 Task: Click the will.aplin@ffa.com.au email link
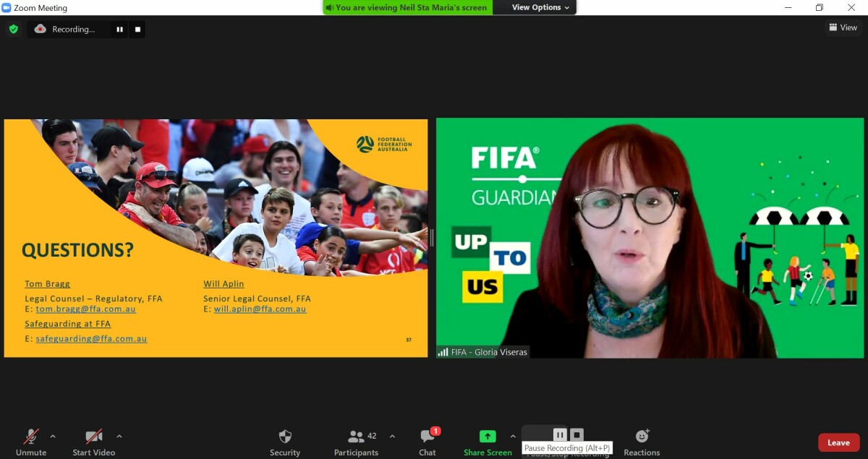260,309
